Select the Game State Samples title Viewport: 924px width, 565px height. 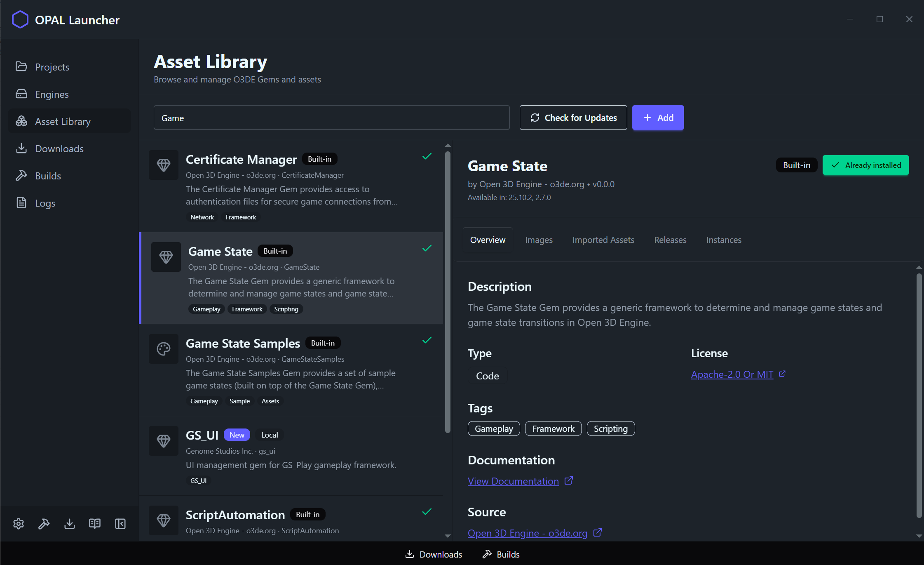[x=243, y=344]
